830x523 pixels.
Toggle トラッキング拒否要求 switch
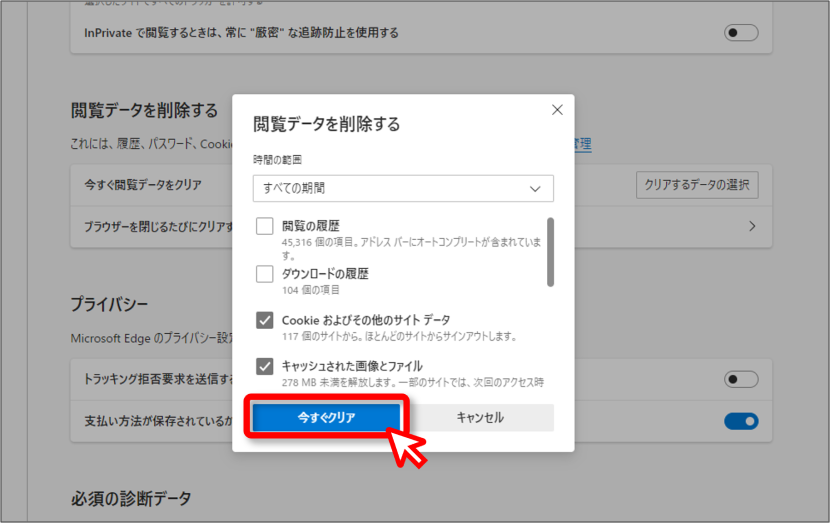point(741,379)
